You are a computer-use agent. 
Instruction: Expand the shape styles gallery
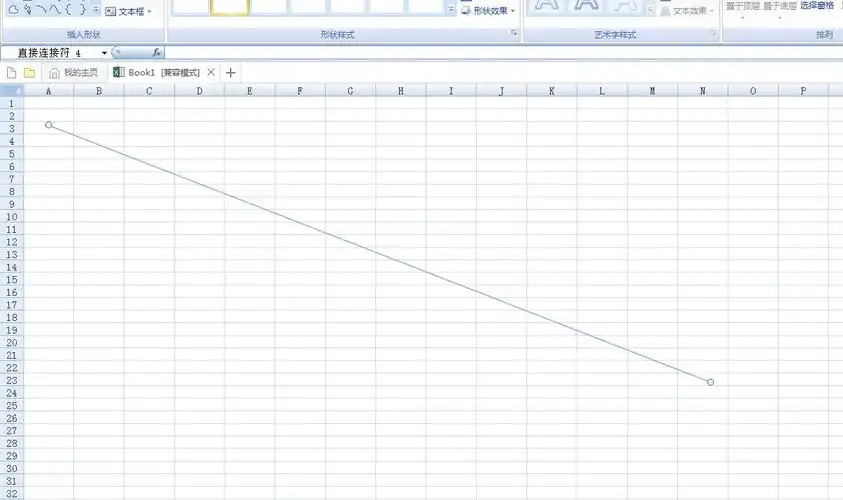[x=451, y=9]
